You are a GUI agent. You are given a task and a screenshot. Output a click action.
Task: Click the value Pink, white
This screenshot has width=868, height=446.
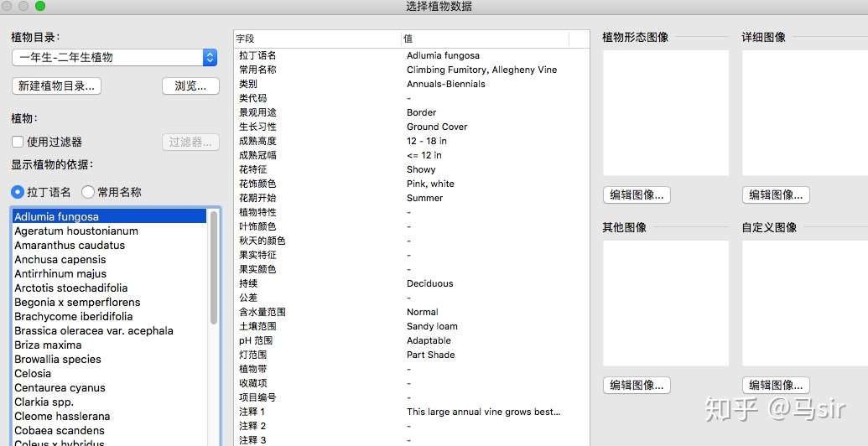point(430,184)
